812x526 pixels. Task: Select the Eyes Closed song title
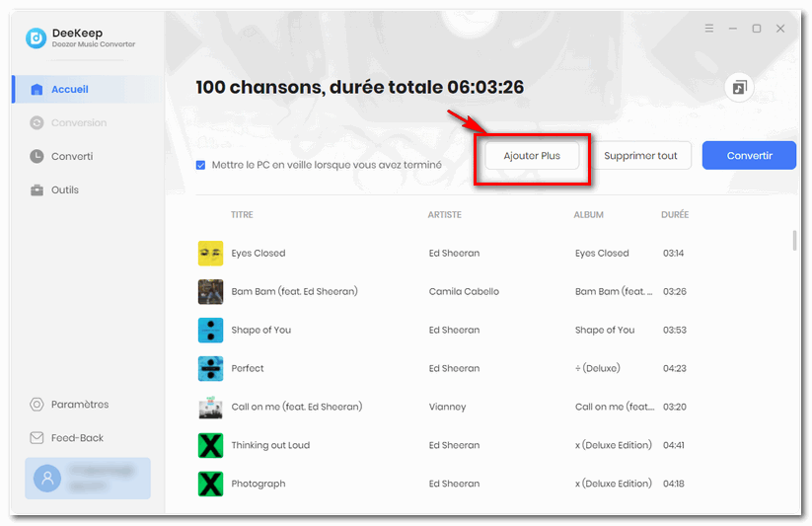[x=258, y=253]
